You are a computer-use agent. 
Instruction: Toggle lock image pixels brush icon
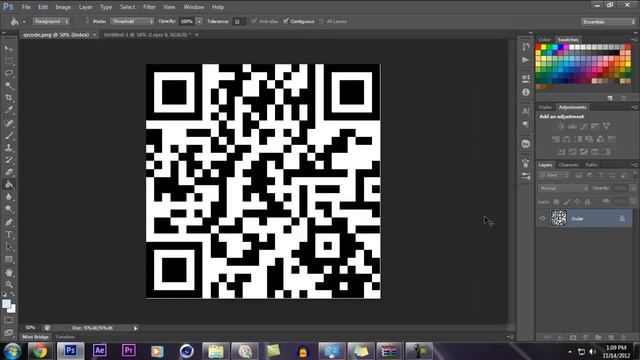click(567, 202)
